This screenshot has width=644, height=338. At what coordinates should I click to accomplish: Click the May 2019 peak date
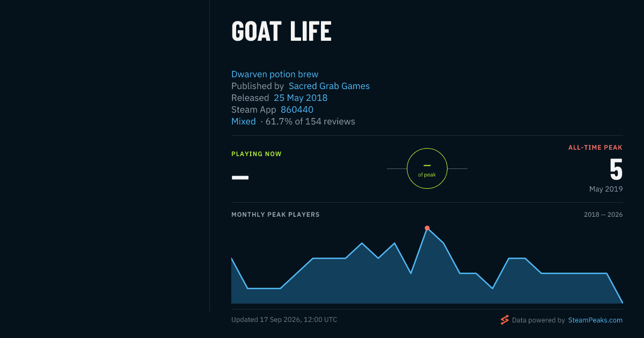(606, 189)
